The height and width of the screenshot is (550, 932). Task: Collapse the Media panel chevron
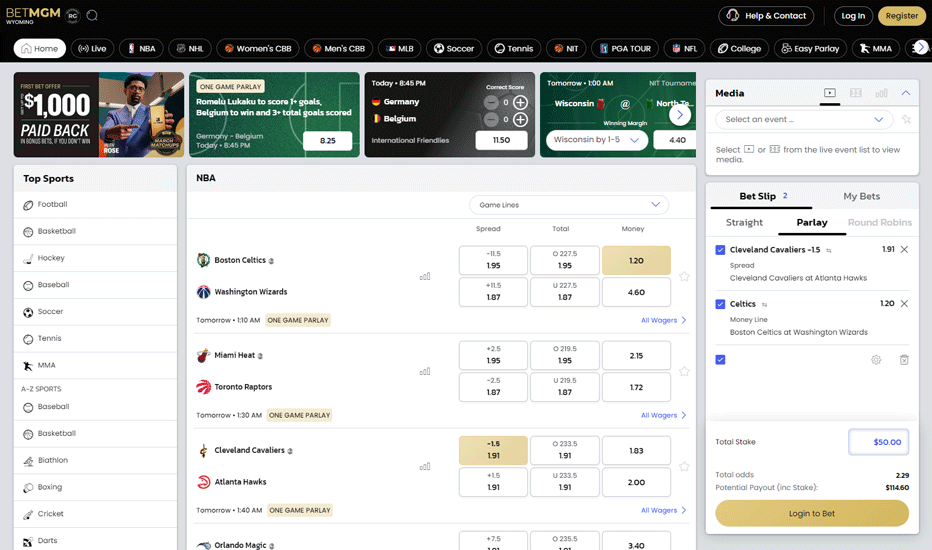(906, 93)
